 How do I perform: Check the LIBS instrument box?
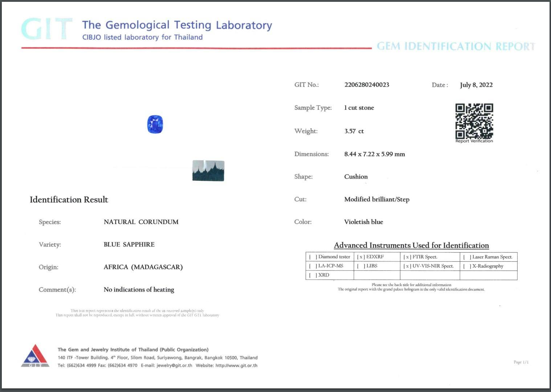[x=361, y=266]
